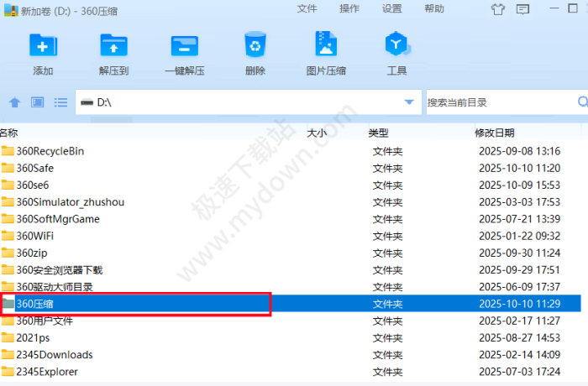Go up one directory with the up arrow
The image size is (588, 386).
pyautogui.click(x=14, y=102)
